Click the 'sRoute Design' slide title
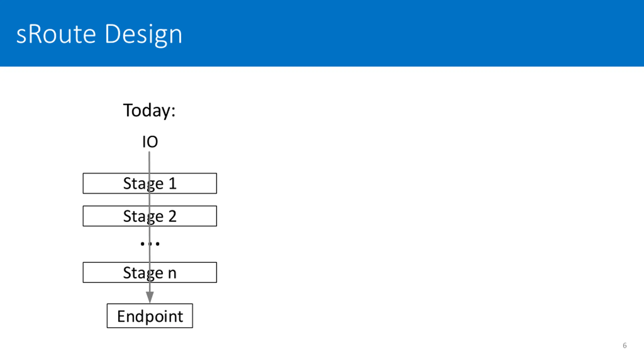This screenshot has height=362, width=644. point(99,35)
